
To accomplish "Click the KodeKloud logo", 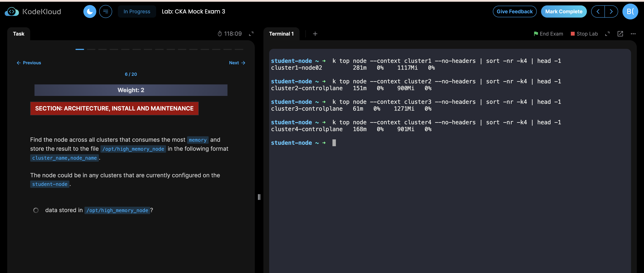I will tap(33, 11).
